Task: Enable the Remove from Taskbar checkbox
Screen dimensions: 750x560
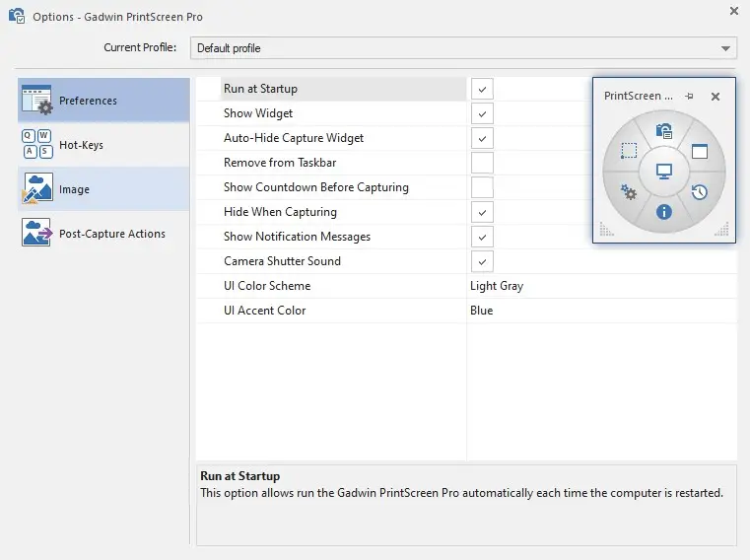Action: 482,163
